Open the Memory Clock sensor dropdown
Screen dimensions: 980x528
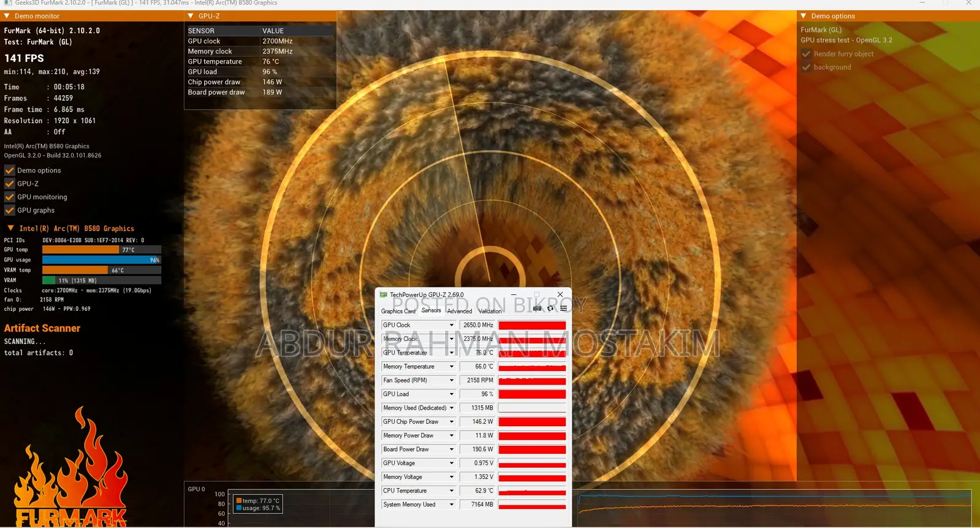(x=452, y=339)
